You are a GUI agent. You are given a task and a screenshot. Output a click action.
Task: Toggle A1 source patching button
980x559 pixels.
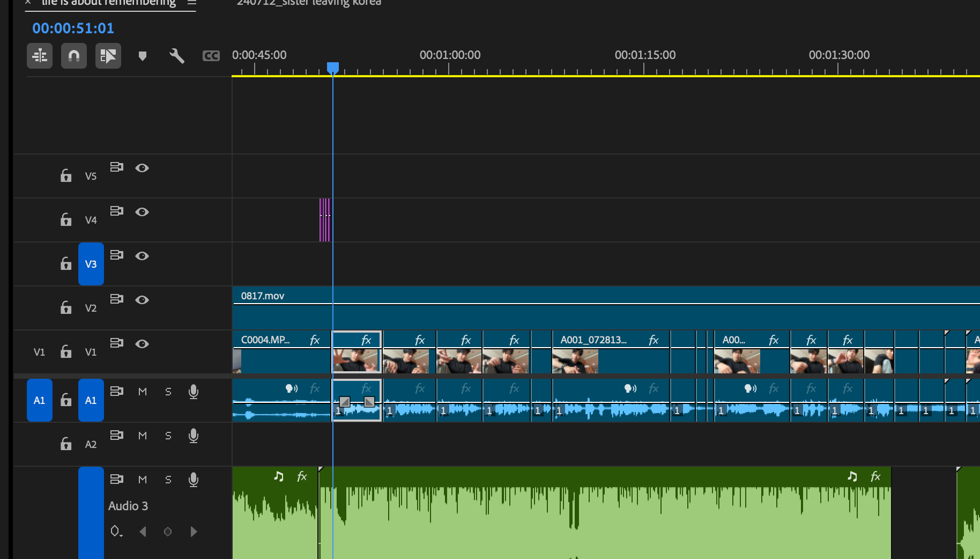pyautogui.click(x=40, y=400)
